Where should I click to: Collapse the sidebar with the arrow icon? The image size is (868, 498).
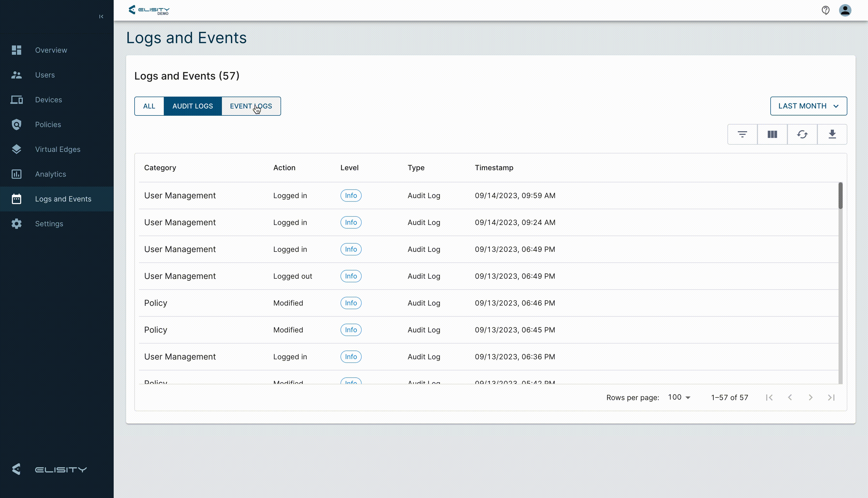(x=101, y=17)
